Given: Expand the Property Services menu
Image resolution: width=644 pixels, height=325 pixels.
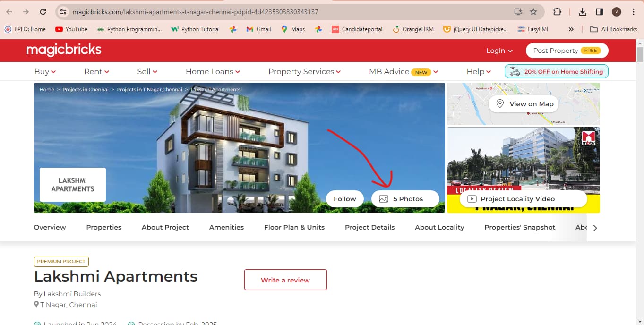Looking at the screenshot, I should (x=304, y=71).
